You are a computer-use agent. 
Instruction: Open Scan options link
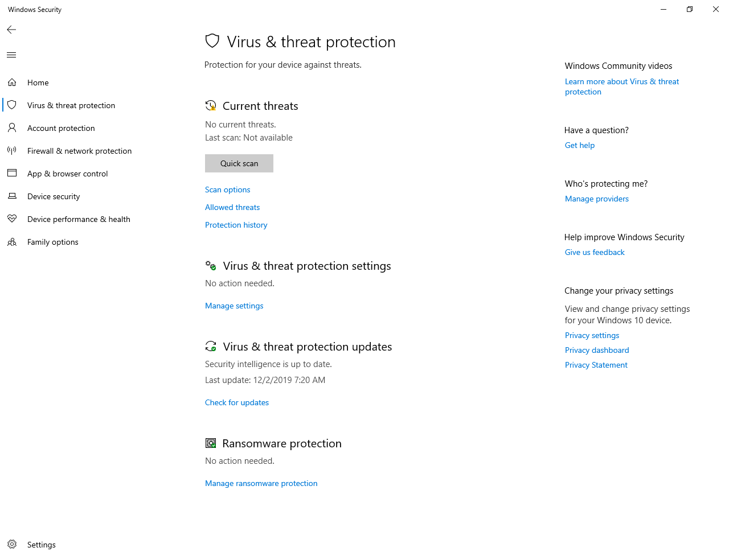(x=227, y=190)
